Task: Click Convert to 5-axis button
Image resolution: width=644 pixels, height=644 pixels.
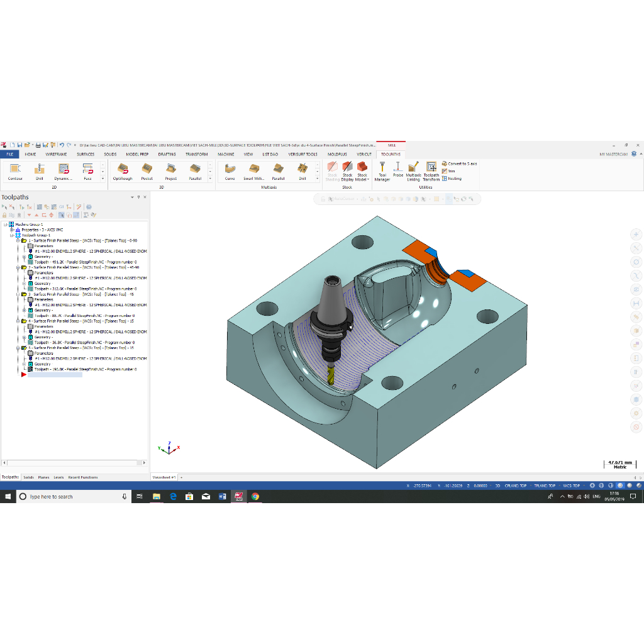Action: [459, 164]
